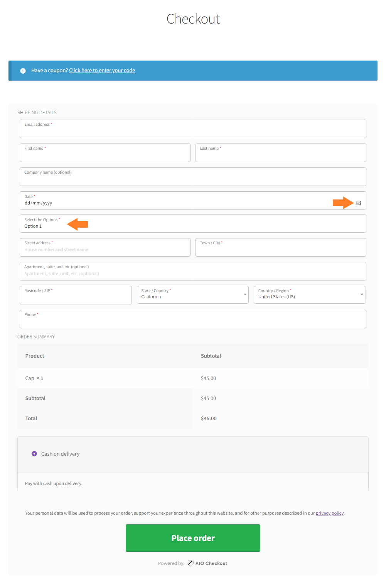
Task: Open the calendar date picker icon
Action: (359, 203)
